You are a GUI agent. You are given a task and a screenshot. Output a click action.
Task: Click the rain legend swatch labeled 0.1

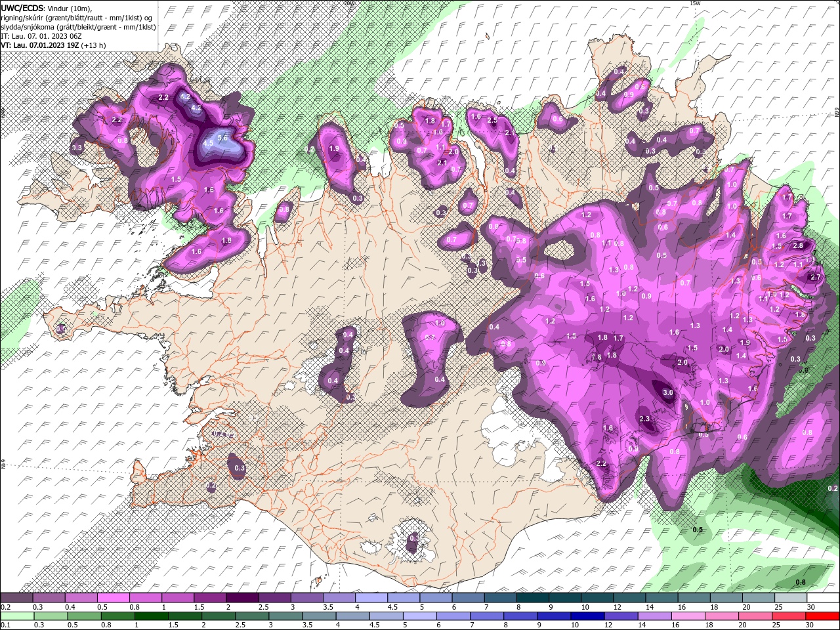pyautogui.click(x=16, y=616)
